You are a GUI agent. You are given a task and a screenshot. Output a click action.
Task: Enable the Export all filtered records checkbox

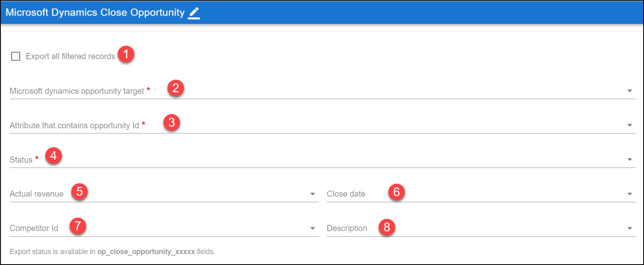(16, 56)
